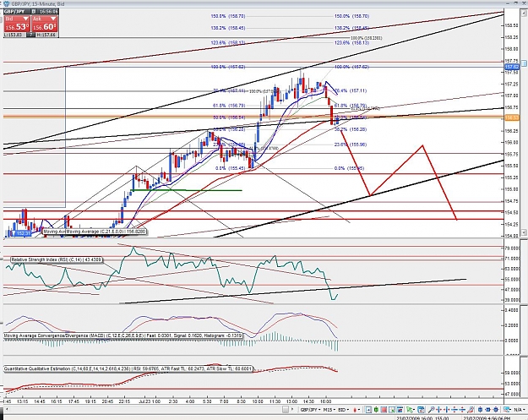
Task: Open the N/A dropdown at toolbar end
Action: click(520, 410)
